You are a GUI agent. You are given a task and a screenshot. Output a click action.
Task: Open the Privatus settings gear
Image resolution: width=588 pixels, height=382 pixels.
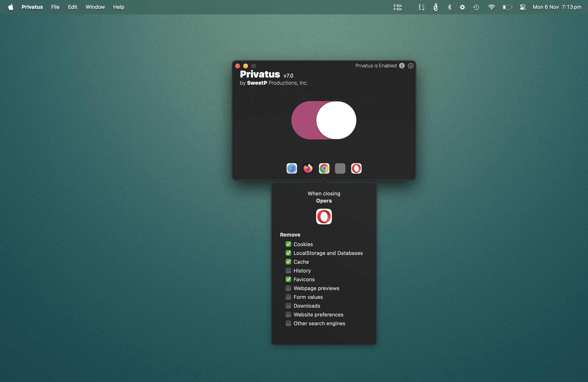pos(411,66)
